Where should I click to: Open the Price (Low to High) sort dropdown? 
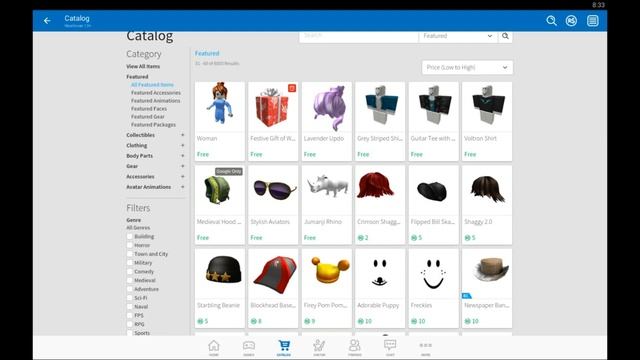coord(467,67)
